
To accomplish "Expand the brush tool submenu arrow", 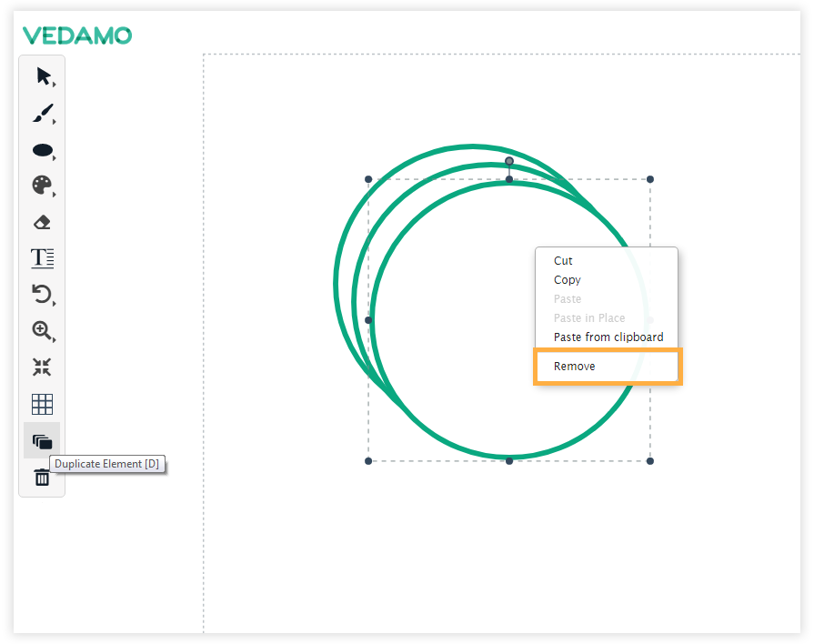I will coord(54,122).
